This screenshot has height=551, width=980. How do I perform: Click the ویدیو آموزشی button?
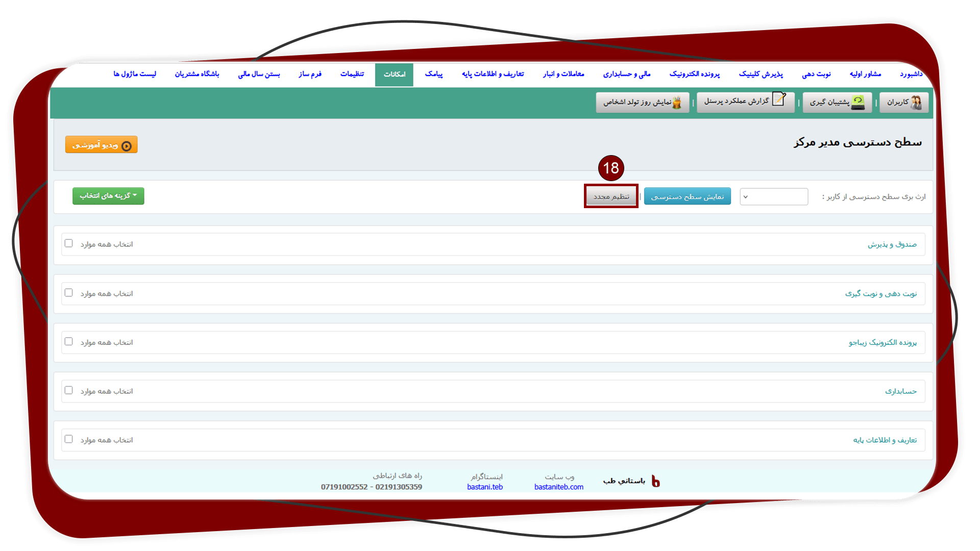tap(101, 145)
